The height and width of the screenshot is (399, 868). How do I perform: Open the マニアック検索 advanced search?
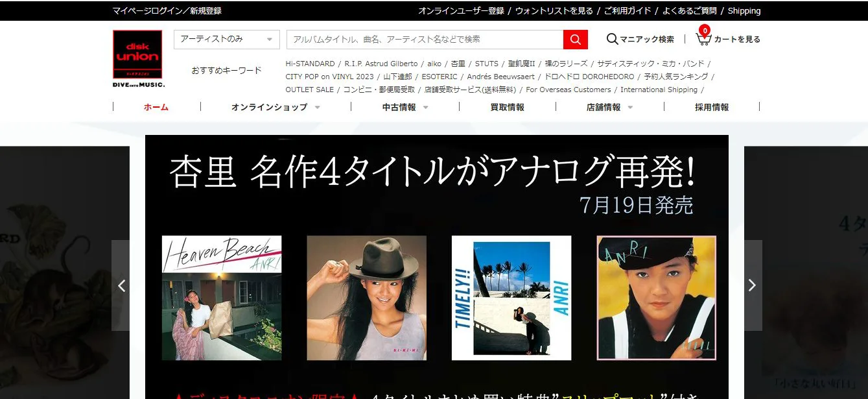point(640,40)
